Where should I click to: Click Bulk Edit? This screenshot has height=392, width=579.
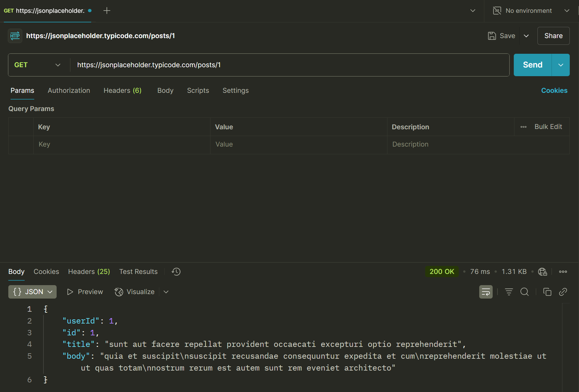click(x=548, y=127)
